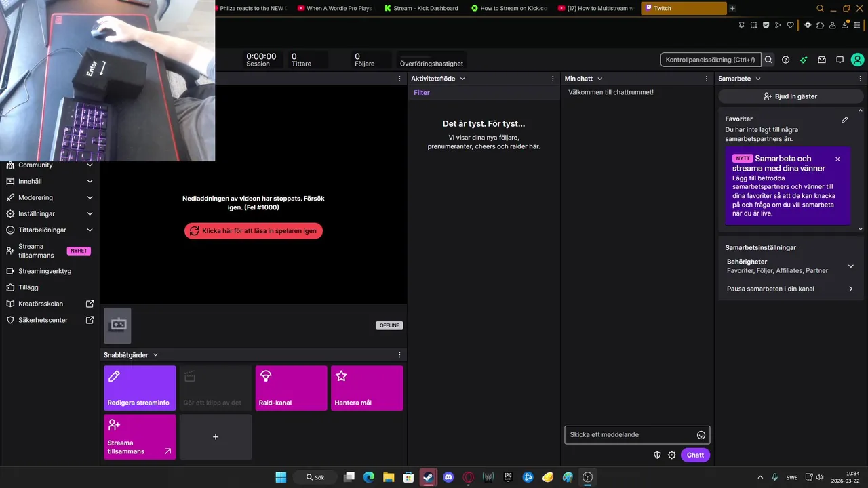Expand the Moderering sidebar section
The height and width of the screenshot is (488, 868).
tap(90, 197)
